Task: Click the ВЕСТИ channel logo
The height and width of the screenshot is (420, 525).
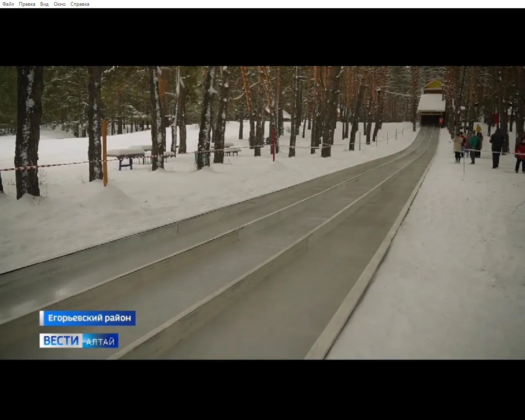Action: pos(61,341)
